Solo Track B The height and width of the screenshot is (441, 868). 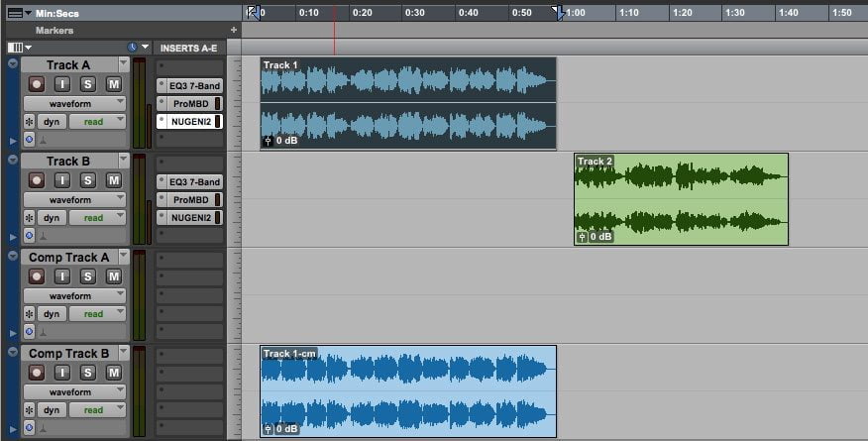[x=88, y=180]
